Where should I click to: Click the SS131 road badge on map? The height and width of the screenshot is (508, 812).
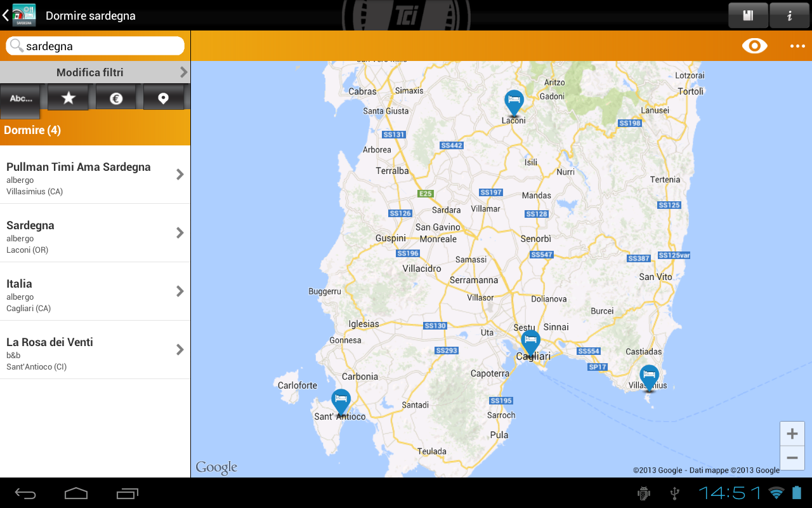pos(393,135)
